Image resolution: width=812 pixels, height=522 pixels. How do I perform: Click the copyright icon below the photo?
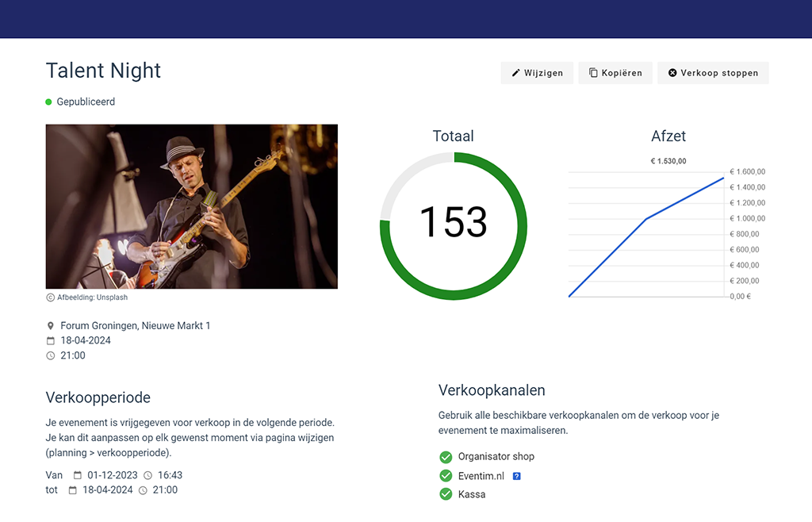tap(51, 297)
